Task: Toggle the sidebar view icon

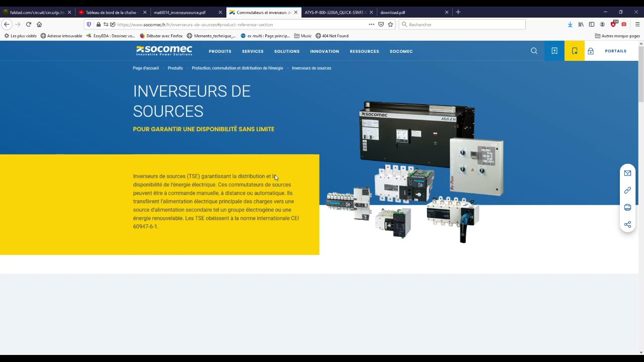Action: (592, 24)
